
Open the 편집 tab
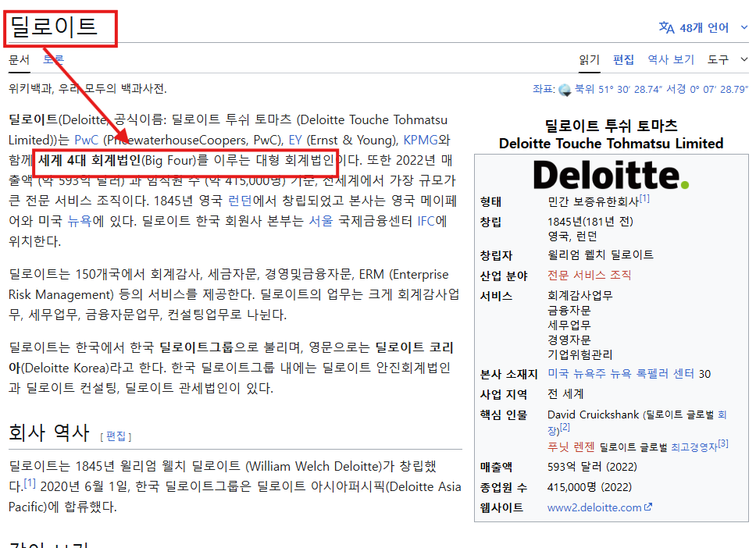[623, 60]
